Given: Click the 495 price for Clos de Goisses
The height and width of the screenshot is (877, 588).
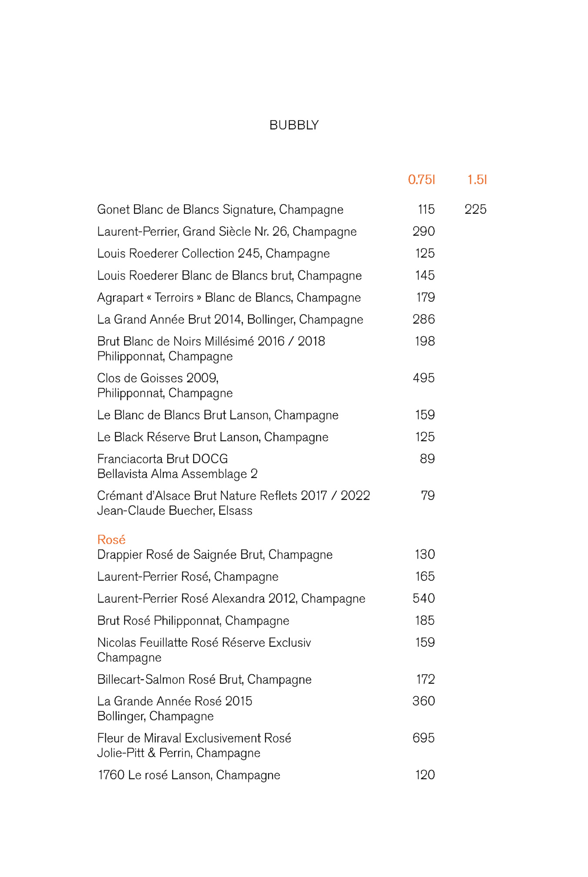Looking at the screenshot, I should [x=423, y=378].
